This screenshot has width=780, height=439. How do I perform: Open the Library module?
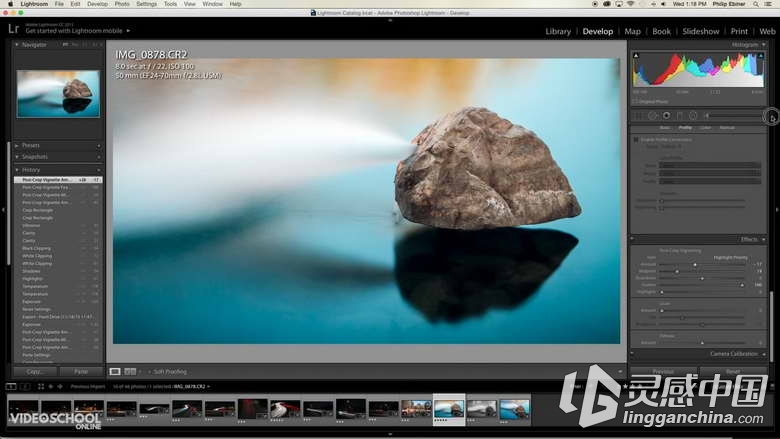pyautogui.click(x=558, y=31)
